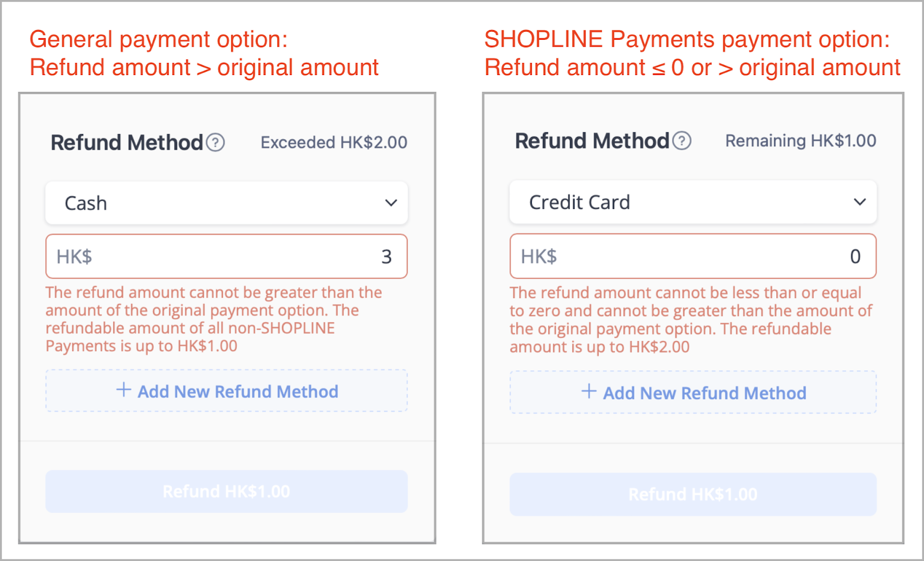Click the Remaining HK$1.00 label
This screenshot has height=561, width=924.
800,140
